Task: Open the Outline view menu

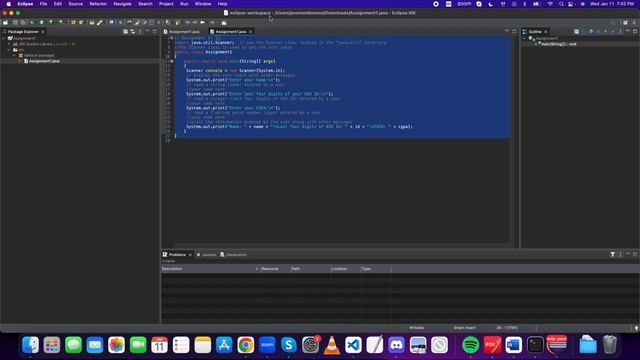Action: pos(620,31)
